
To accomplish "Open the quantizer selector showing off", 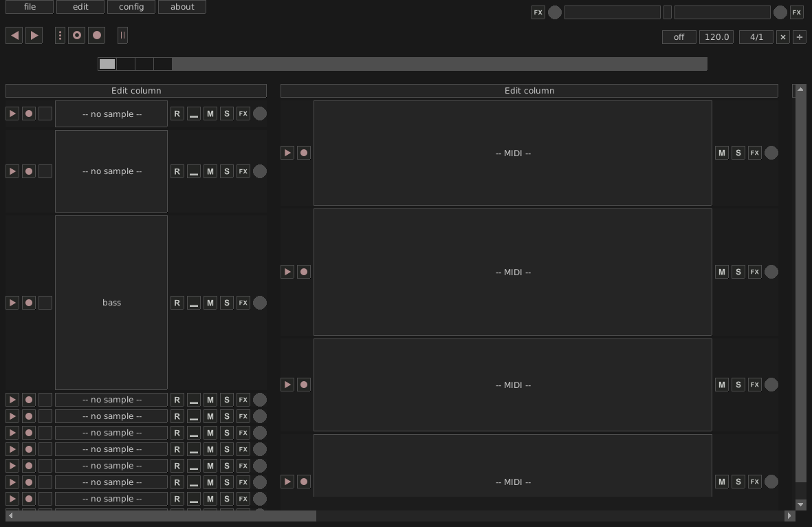I will pos(679,37).
